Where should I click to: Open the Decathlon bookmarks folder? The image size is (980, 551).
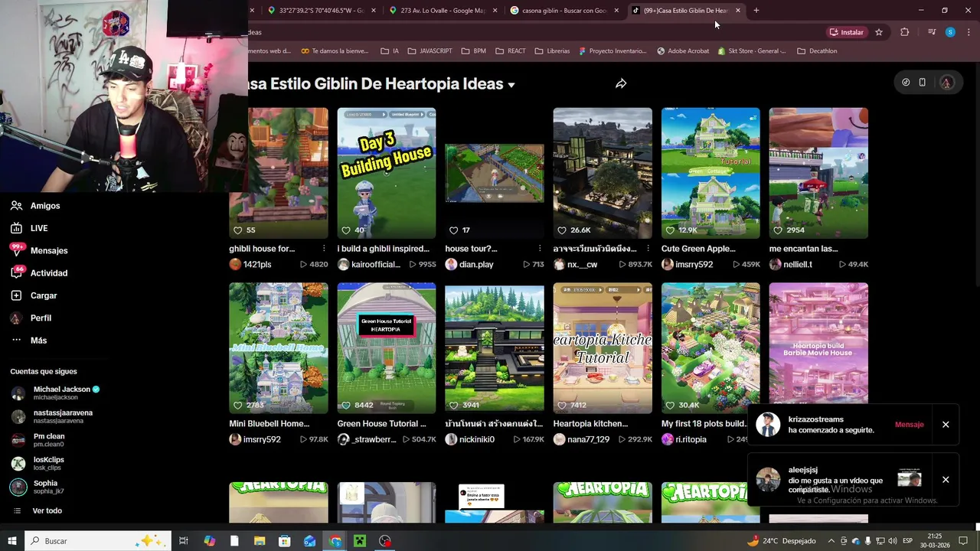(x=817, y=51)
